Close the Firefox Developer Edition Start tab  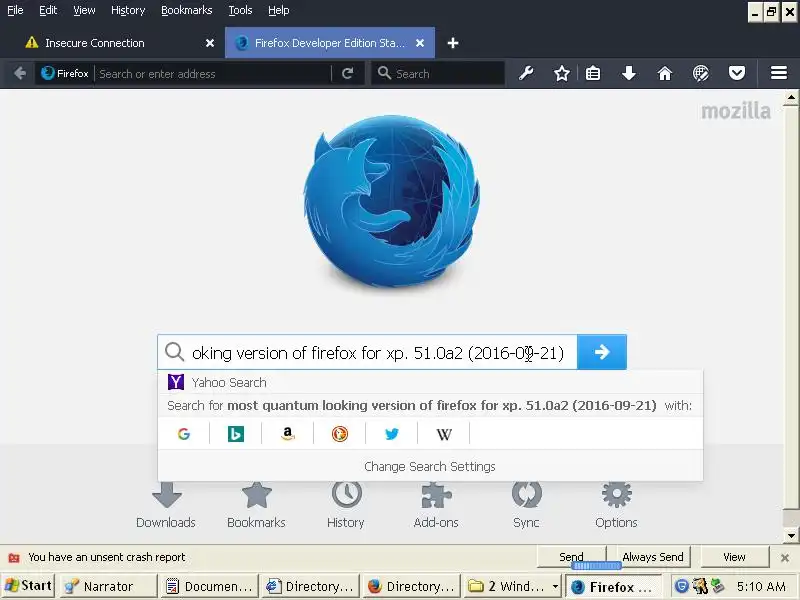[420, 43]
